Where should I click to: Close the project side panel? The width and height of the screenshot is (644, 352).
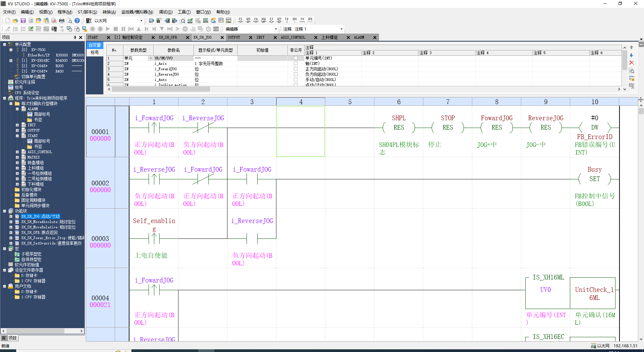tap(80, 37)
